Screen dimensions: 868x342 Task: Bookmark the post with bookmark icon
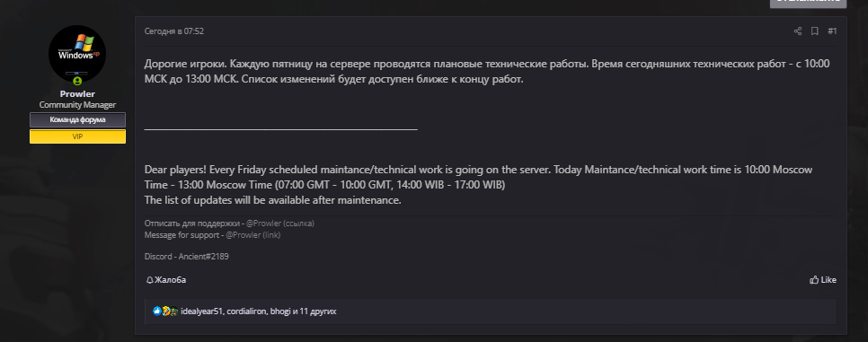tap(815, 31)
